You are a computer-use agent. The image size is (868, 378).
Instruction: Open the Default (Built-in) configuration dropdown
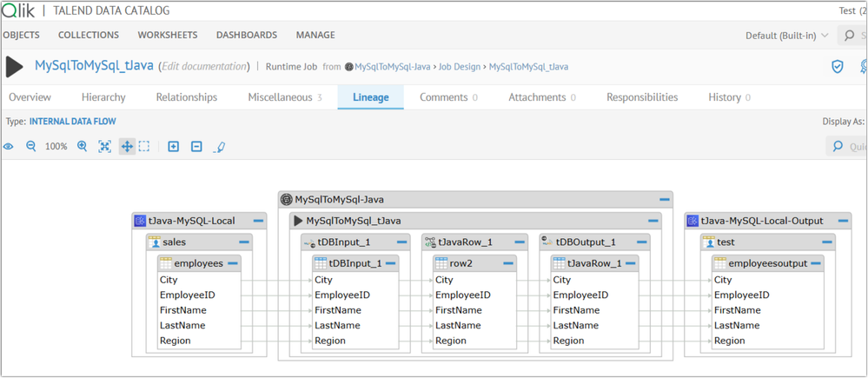click(786, 36)
